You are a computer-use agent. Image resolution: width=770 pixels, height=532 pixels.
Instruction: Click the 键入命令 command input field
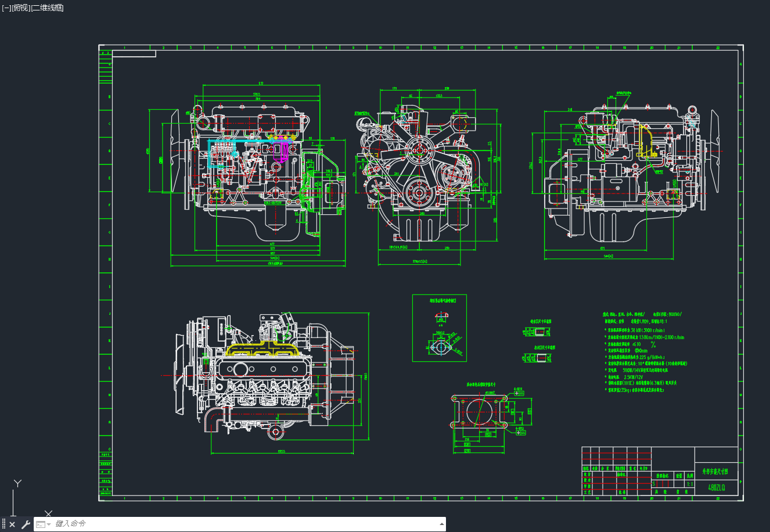244,524
